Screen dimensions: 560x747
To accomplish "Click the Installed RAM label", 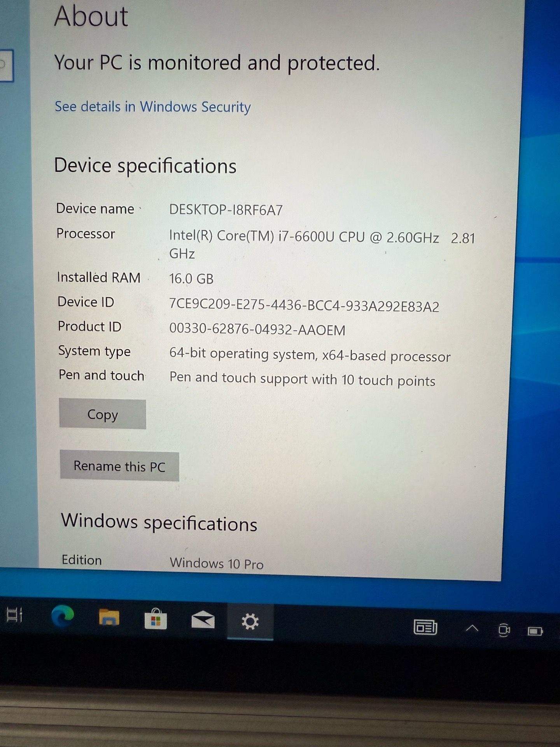I will [x=99, y=277].
